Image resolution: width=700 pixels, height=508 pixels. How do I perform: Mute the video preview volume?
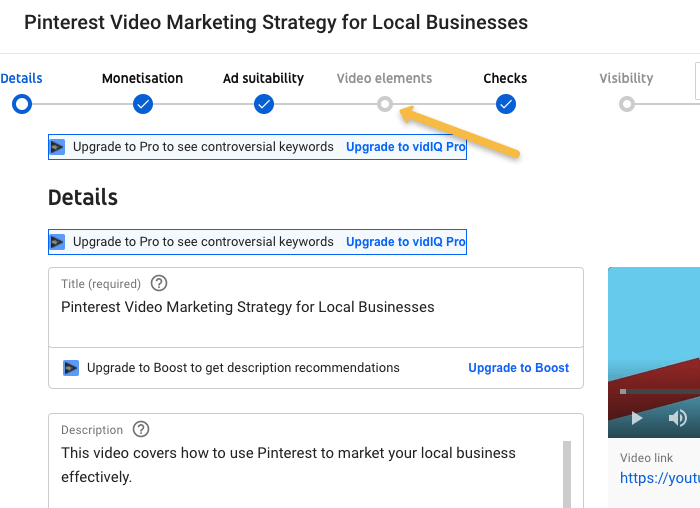tap(677, 418)
